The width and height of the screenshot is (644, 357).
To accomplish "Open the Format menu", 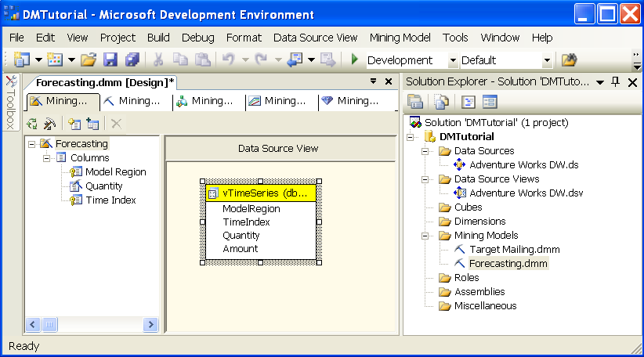I will point(244,38).
